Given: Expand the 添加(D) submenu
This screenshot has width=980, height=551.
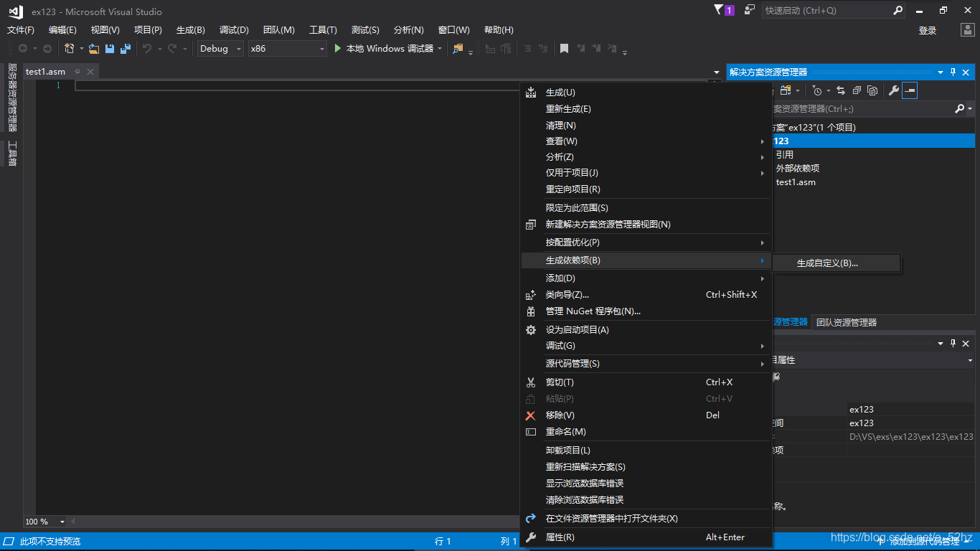Looking at the screenshot, I should (x=646, y=278).
